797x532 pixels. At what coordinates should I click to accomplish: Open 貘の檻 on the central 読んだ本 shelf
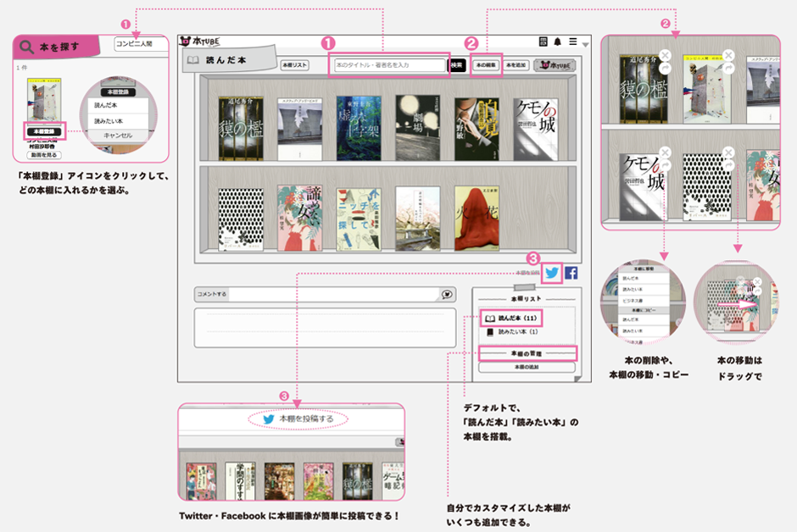[241, 129]
